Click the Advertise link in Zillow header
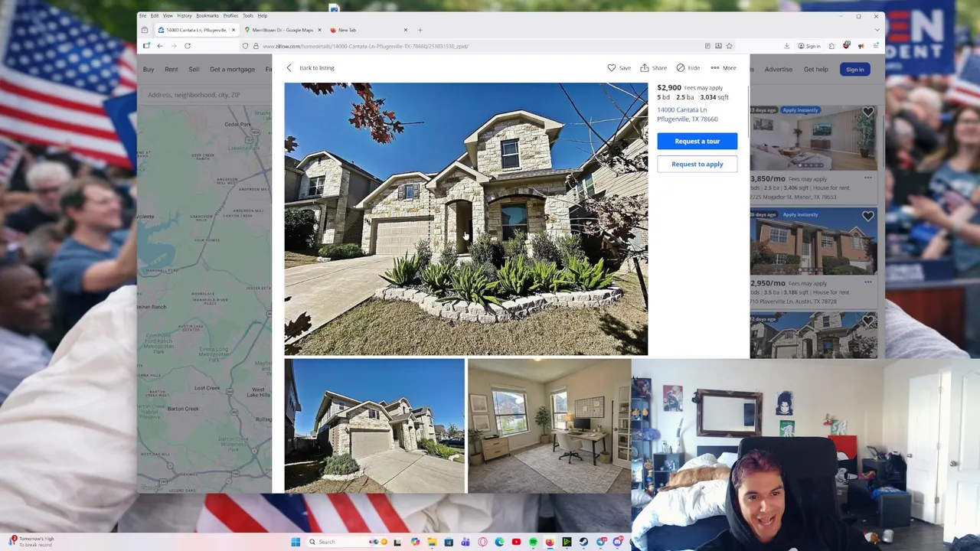Screen dimensions: 980x551 (778, 70)
